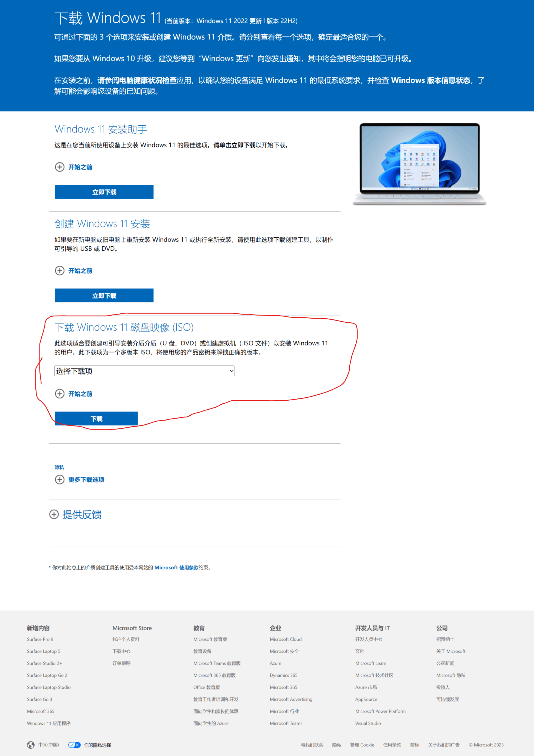
Task: Click 立即下载 for the installation assistant
Action: click(104, 192)
